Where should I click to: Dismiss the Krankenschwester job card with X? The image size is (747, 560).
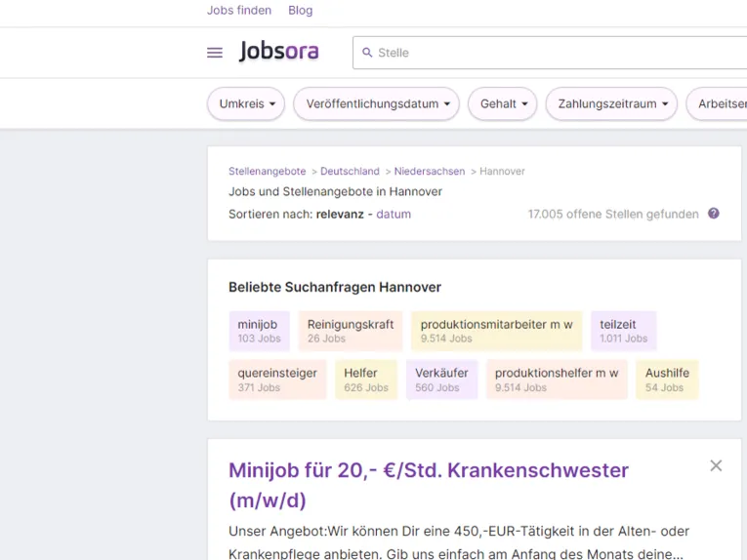(x=716, y=465)
